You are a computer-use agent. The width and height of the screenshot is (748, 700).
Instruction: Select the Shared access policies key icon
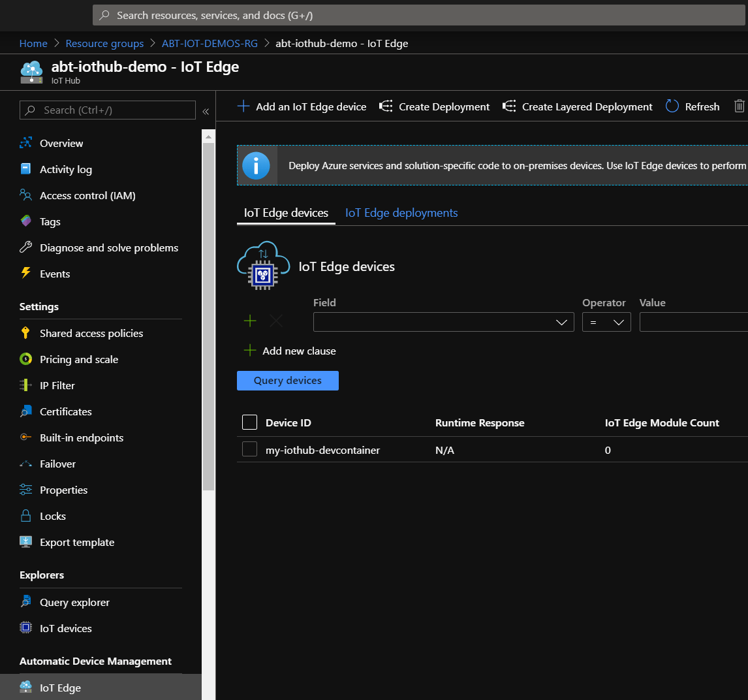[x=25, y=333]
